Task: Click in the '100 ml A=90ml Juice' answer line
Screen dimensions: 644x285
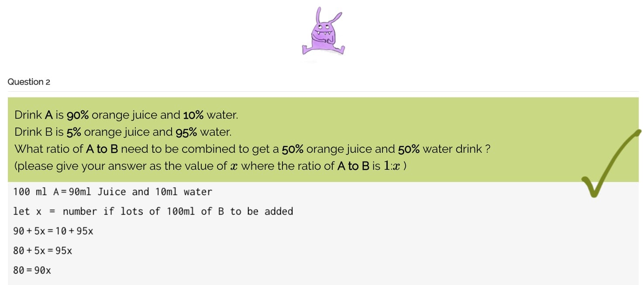Action: (x=112, y=192)
